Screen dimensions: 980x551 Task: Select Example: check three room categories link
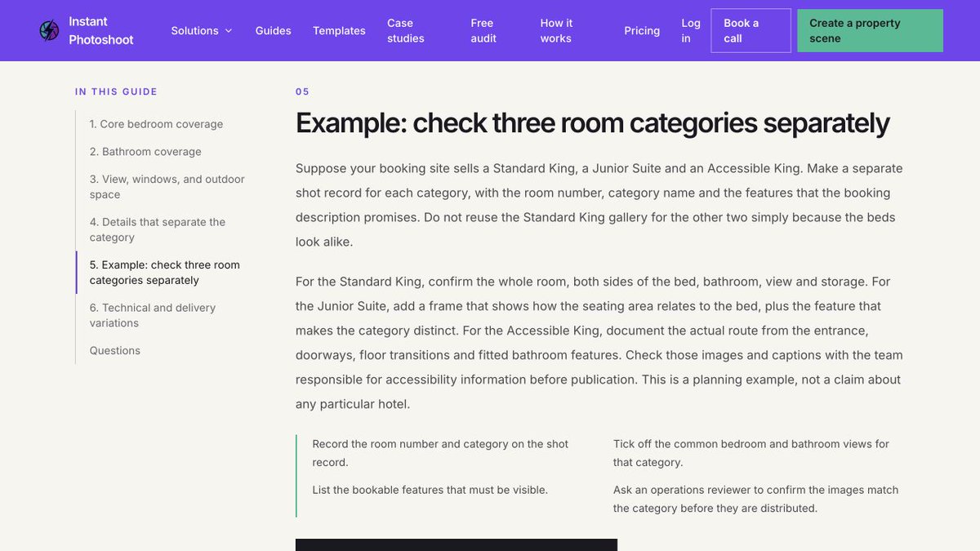click(165, 273)
